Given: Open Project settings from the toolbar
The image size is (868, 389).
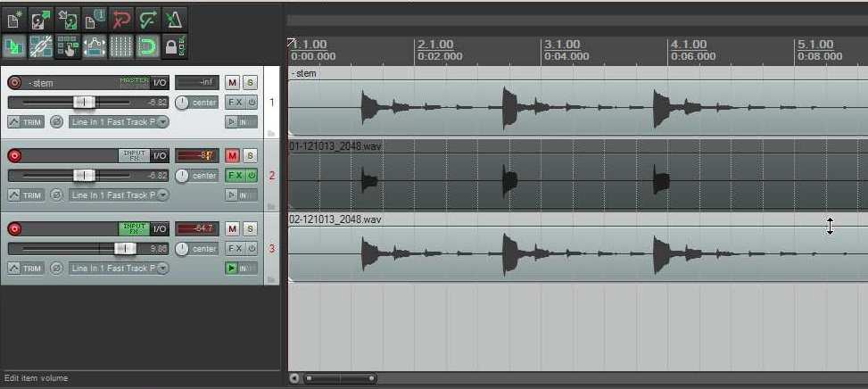Looking at the screenshot, I should tap(94, 20).
